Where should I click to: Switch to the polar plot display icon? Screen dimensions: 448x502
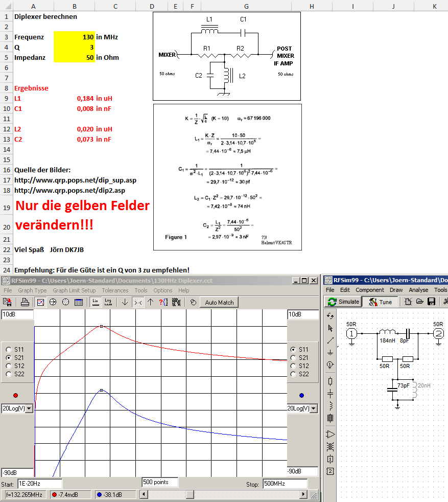pos(65,302)
